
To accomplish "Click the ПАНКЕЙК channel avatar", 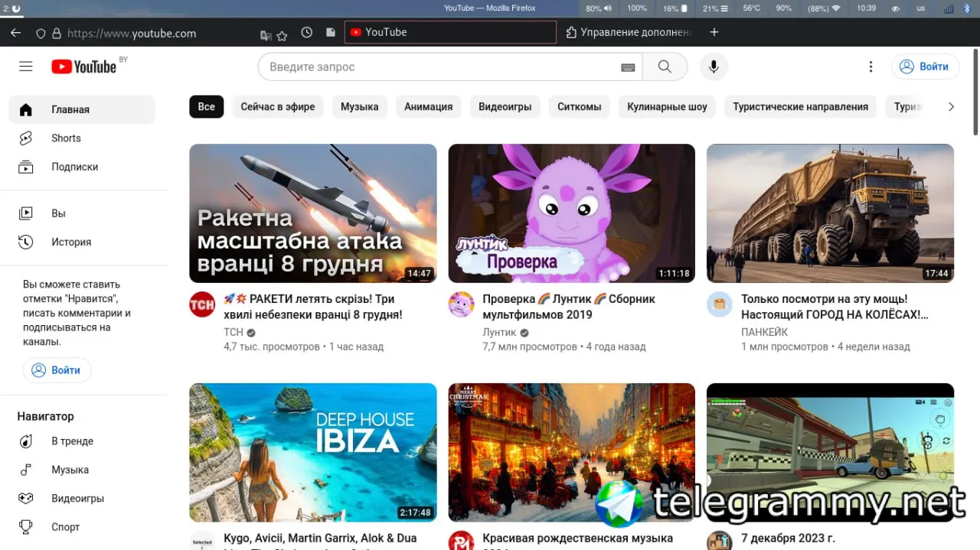I will click(720, 304).
